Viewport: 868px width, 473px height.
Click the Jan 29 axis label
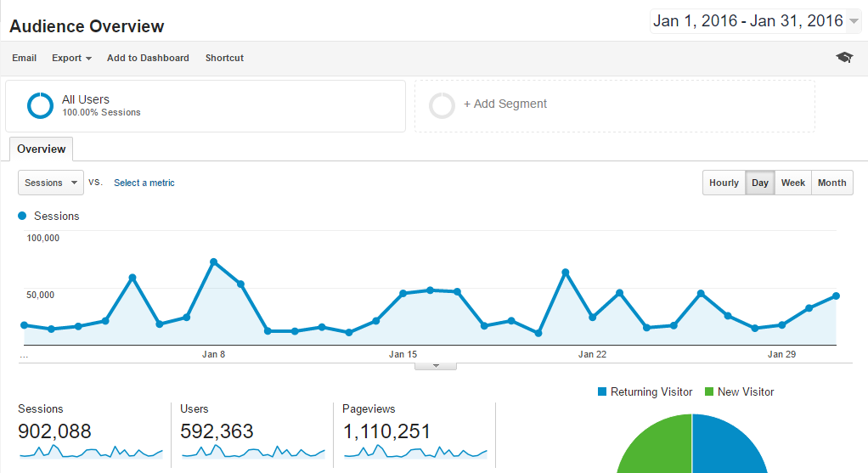(x=781, y=354)
